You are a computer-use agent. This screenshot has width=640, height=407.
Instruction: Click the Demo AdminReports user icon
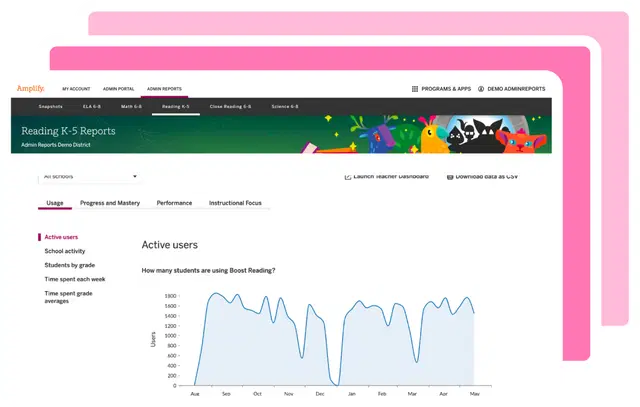(481, 89)
